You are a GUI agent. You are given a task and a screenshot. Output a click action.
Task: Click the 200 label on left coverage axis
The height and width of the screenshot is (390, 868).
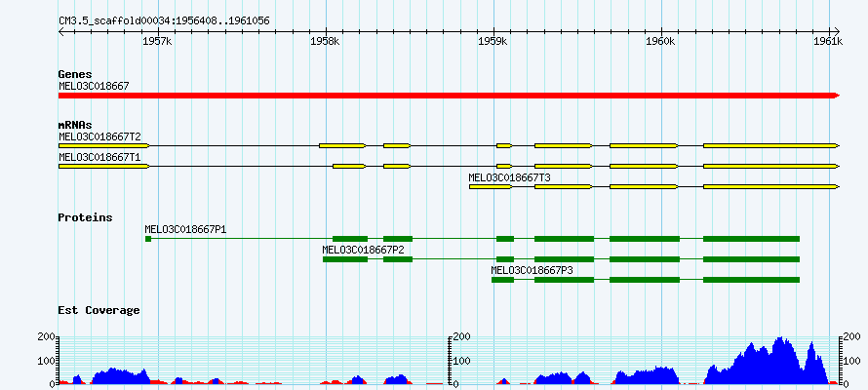[x=46, y=336]
